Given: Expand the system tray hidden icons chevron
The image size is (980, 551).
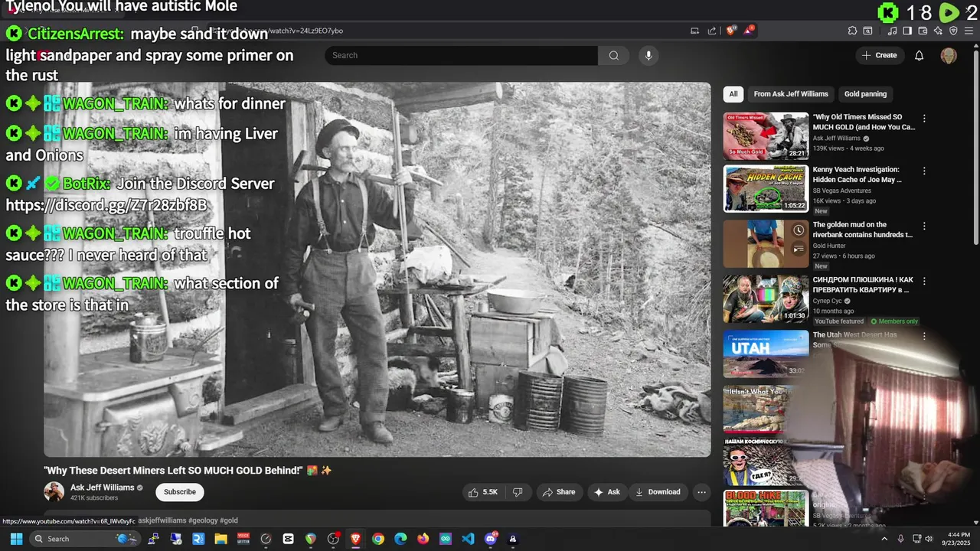Looking at the screenshot, I should pos(884,539).
